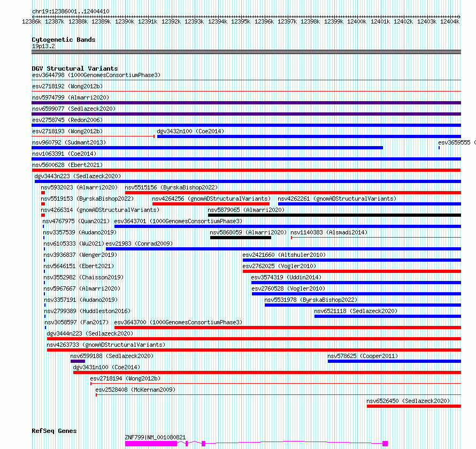Open nsv4266314 (gnomADStructuralVariants) label
The height and width of the screenshot is (449, 476).
point(100,210)
